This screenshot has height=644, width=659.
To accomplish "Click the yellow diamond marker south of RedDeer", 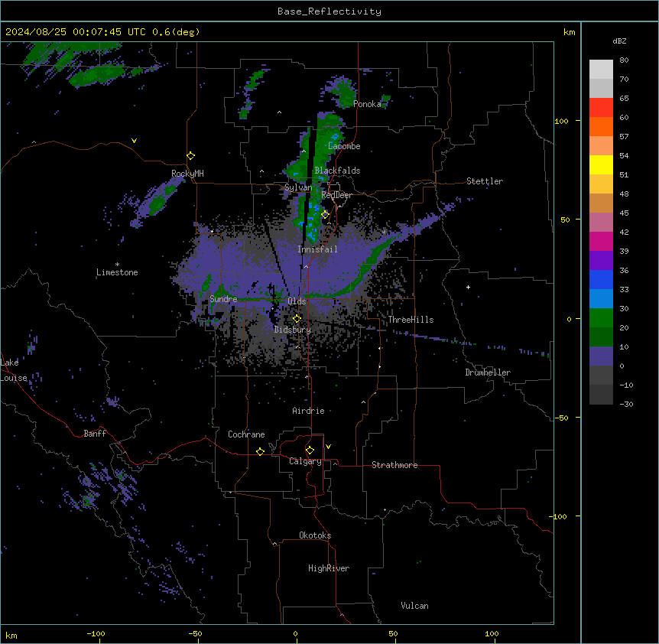I will [x=325, y=215].
